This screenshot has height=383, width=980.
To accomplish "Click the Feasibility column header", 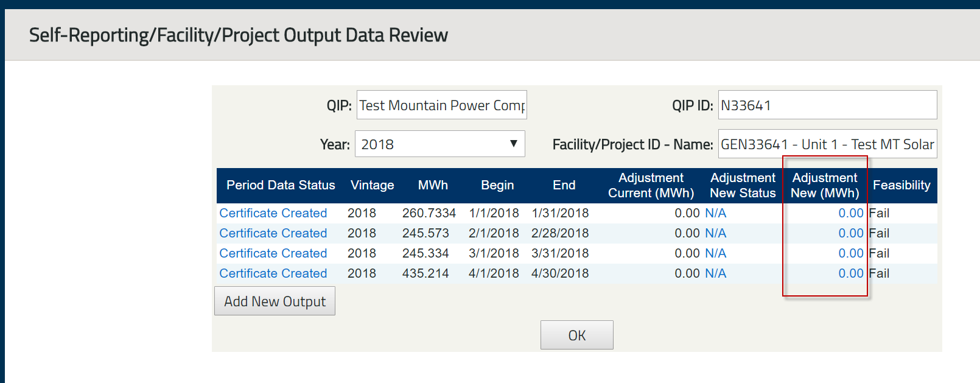I will (x=901, y=185).
